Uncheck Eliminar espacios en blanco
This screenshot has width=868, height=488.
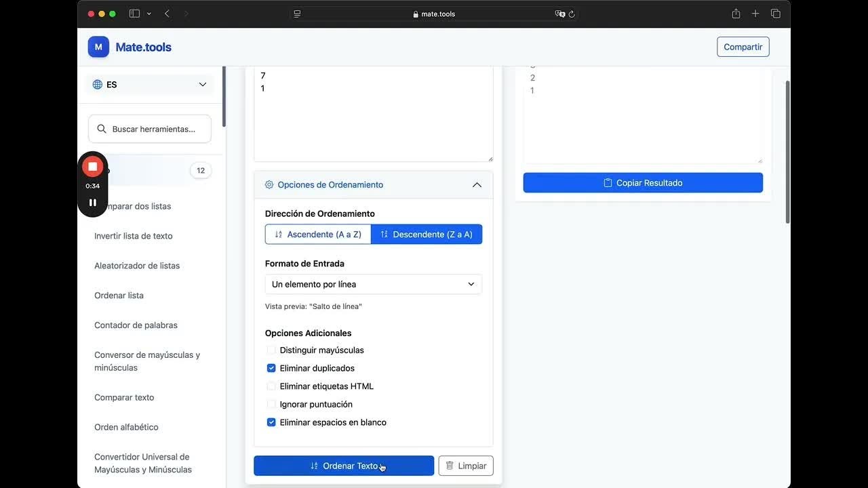tap(271, 422)
